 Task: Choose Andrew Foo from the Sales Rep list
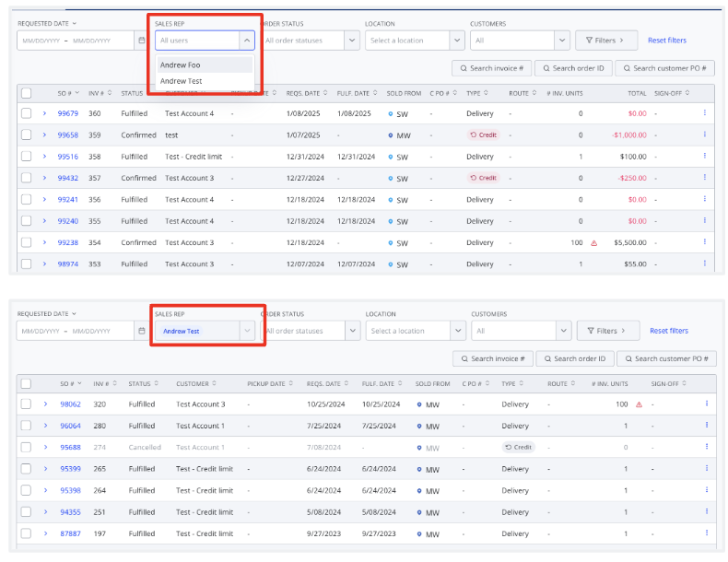(205, 65)
